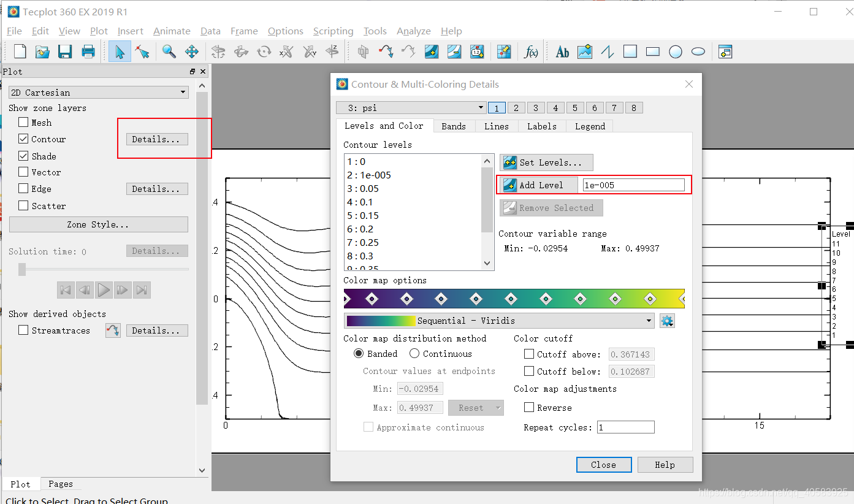This screenshot has height=504, width=854.
Task: Choose the streamtrace placement tool in toolbar
Action: click(x=386, y=52)
